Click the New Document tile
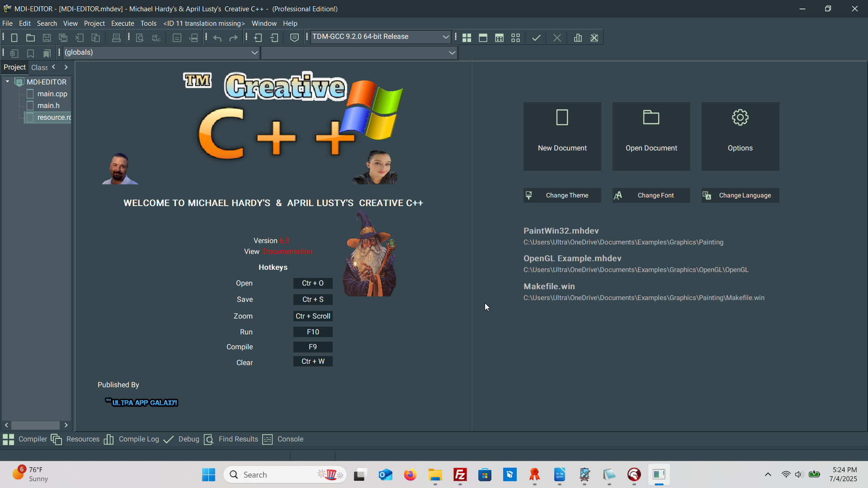Viewport: 868px width, 488px height. [562, 136]
